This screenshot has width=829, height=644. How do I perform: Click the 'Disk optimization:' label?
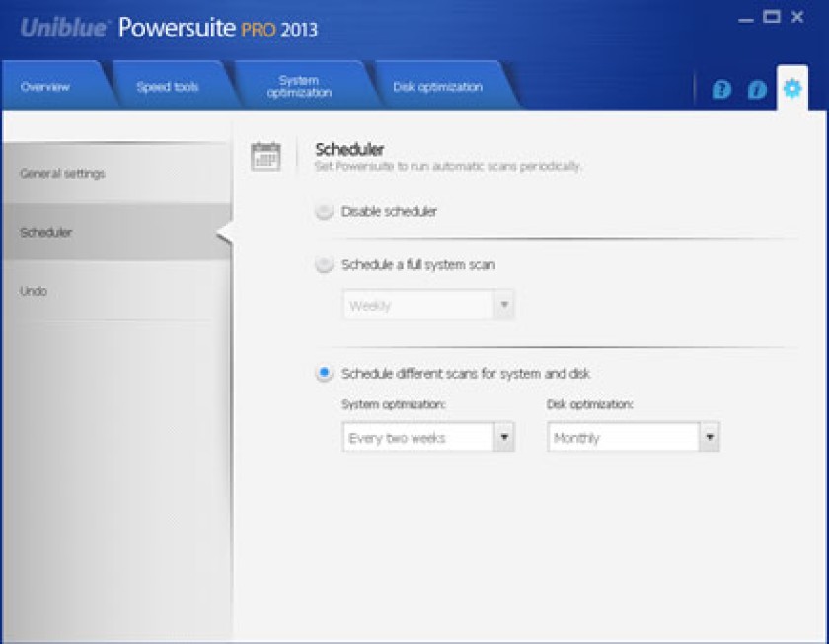[589, 404]
